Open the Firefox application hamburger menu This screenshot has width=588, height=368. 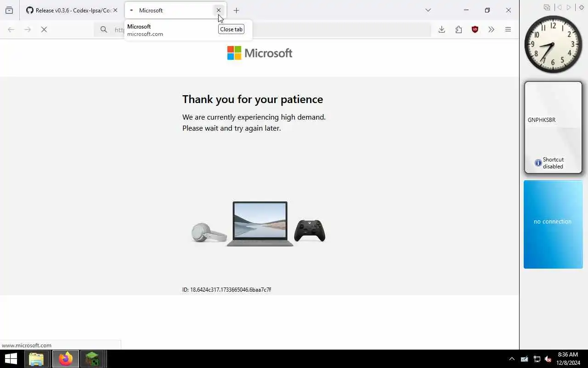[x=508, y=29]
